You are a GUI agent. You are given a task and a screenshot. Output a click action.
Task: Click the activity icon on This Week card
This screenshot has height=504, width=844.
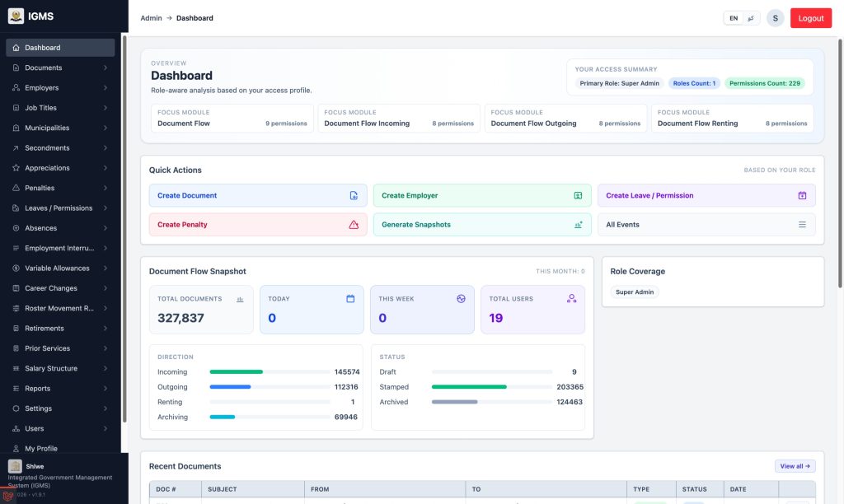[461, 299]
